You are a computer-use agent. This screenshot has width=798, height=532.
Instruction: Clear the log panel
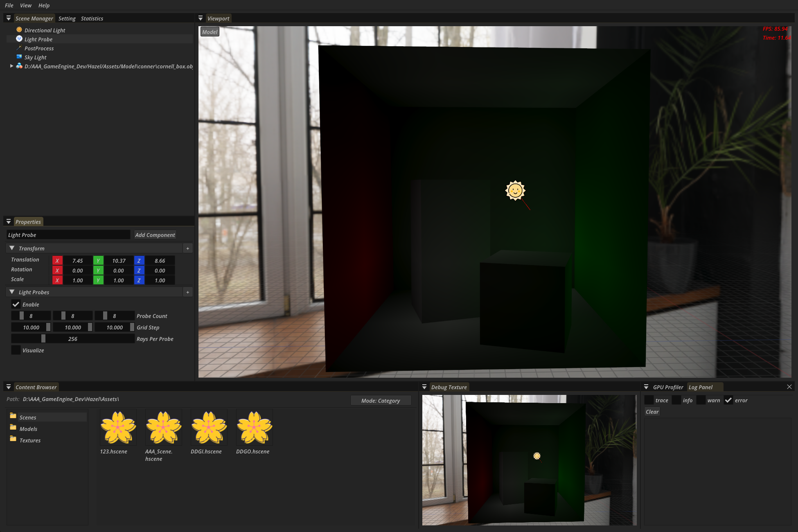[x=652, y=412]
